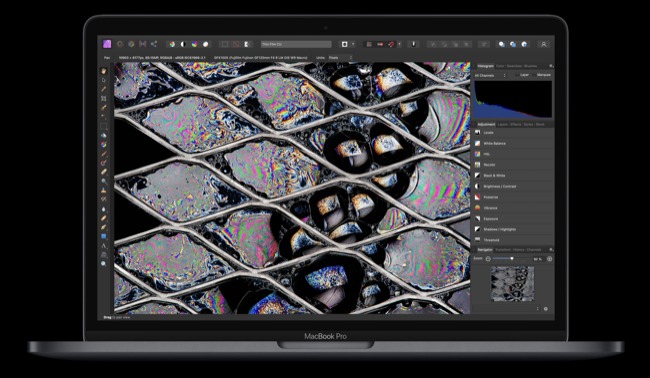650x378 pixels.
Task: Apply Auto Contrast from the toolbar
Action: click(183, 44)
